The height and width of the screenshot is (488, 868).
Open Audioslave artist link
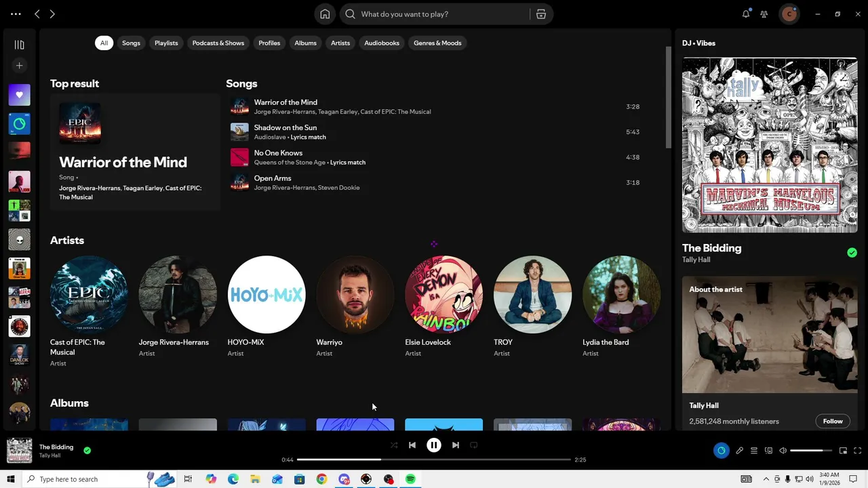tap(270, 137)
